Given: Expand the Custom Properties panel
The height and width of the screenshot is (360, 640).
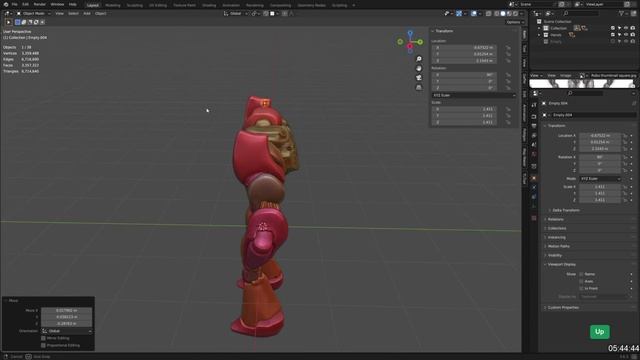Looking at the screenshot, I should [562, 307].
